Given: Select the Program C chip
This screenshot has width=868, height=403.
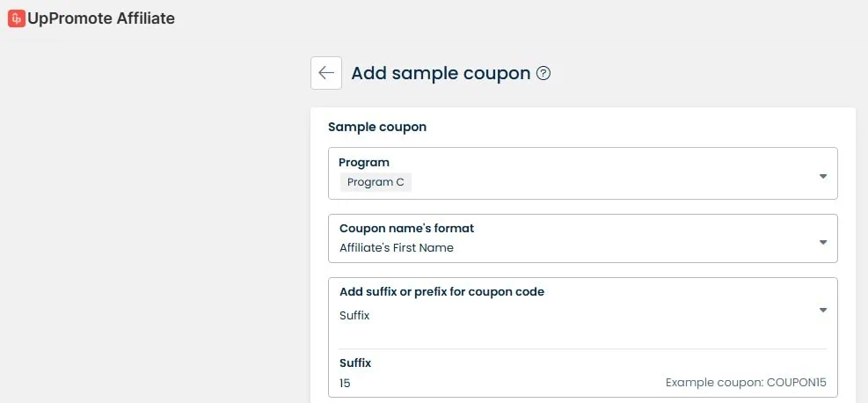Looking at the screenshot, I should [376, 182].
